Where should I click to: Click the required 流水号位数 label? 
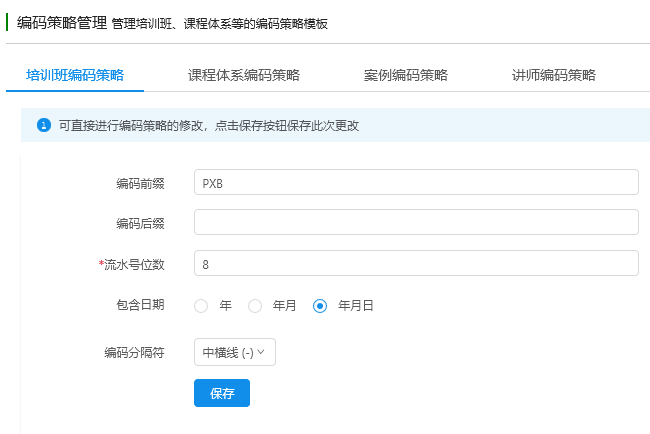tap(131, 264)
